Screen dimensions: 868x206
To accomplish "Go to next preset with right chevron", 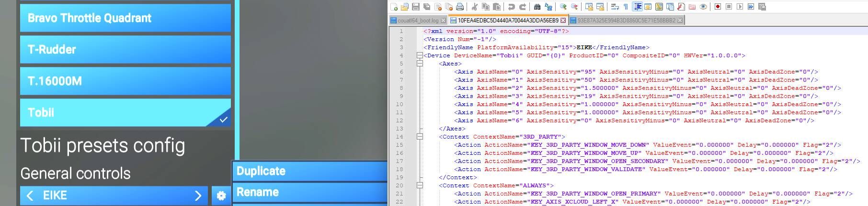I will (x=198, y=195).
